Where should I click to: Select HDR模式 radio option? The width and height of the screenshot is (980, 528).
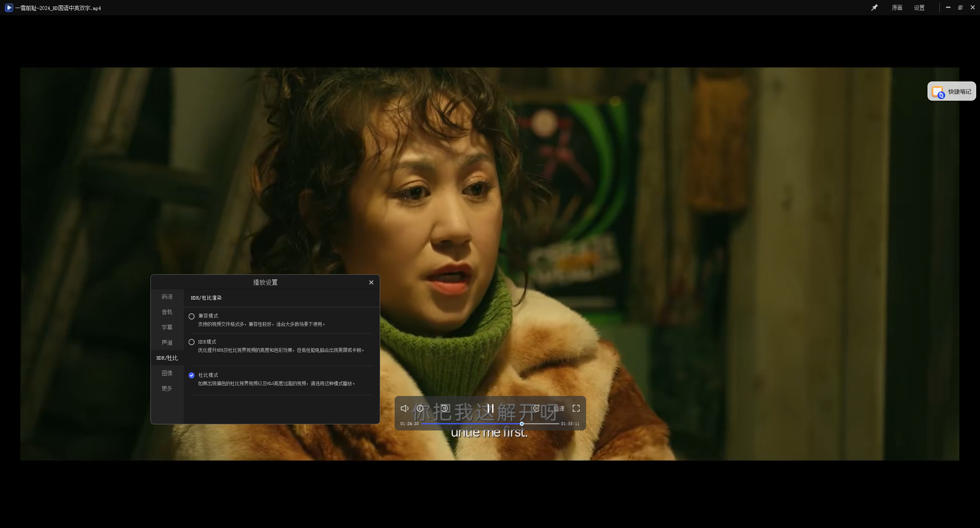click(191, 342)
